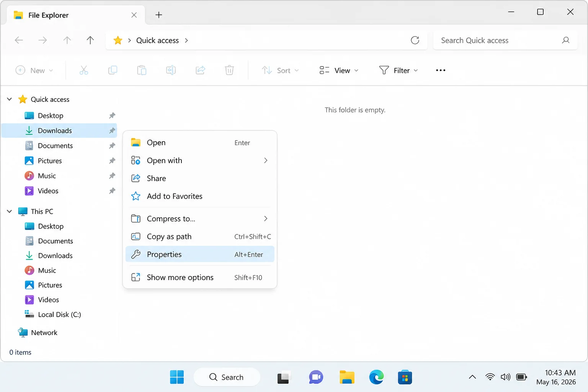588x392 pixels.
Task: Select Copy as path in context menu
Action: pyautogui.click(x=200, y=237)
